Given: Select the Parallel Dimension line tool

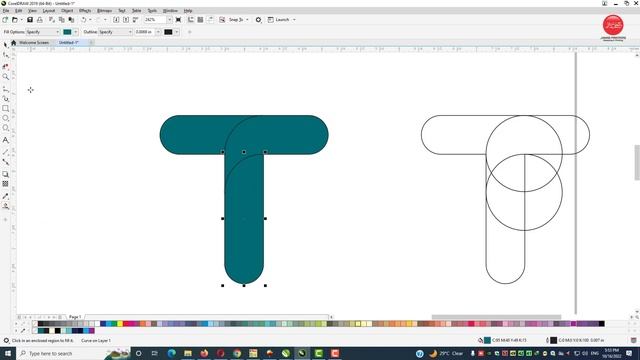Looking at the screenshot, I should (5, 151).
